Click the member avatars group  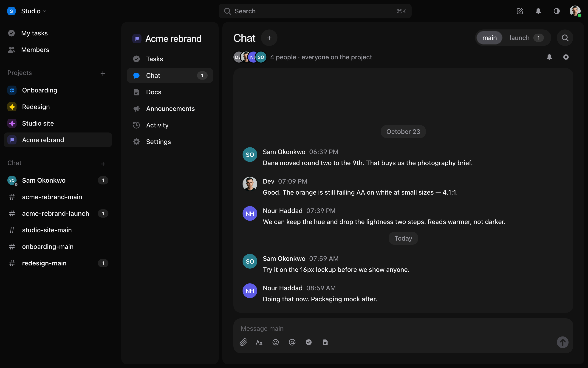point(250,57)
